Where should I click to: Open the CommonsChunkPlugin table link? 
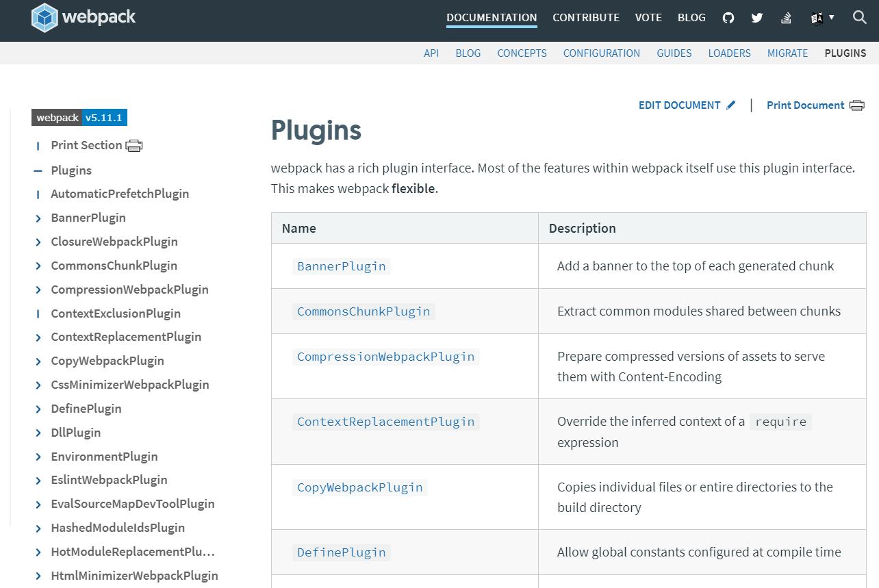[364, 311]
